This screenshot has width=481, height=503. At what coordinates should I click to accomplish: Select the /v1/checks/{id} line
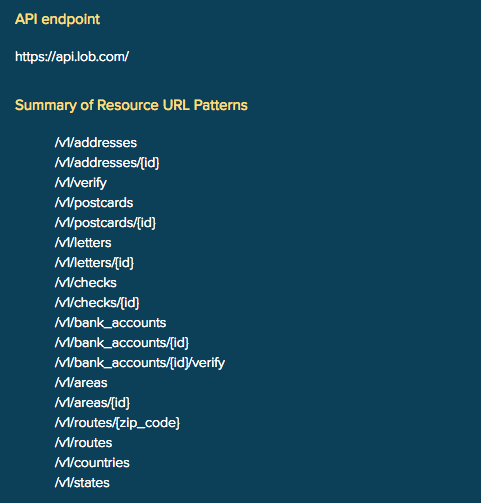pos(97,303)
